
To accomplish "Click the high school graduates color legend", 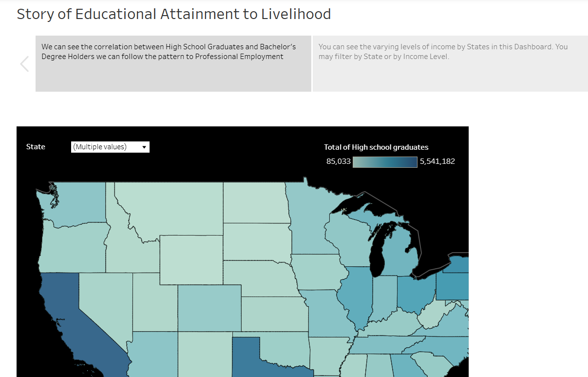I will (385, 161).
